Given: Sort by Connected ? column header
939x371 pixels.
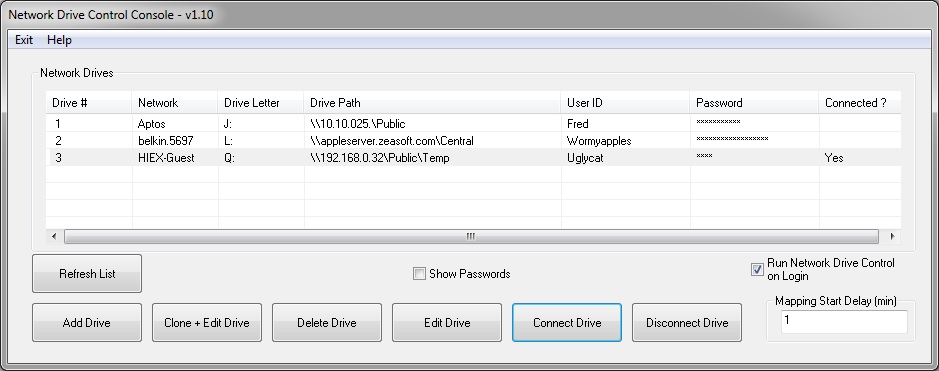Looking at the screenshot, I should click(x=859, y=103).
